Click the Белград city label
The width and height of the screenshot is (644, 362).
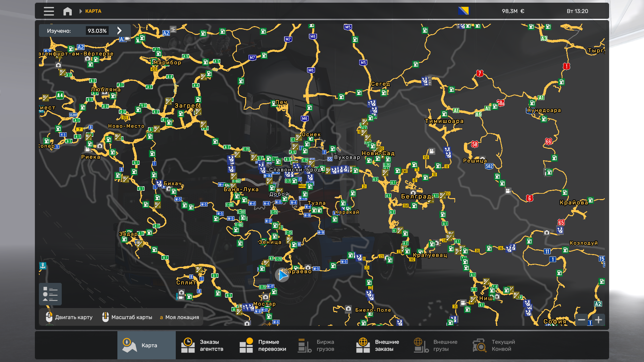point(416,196)
